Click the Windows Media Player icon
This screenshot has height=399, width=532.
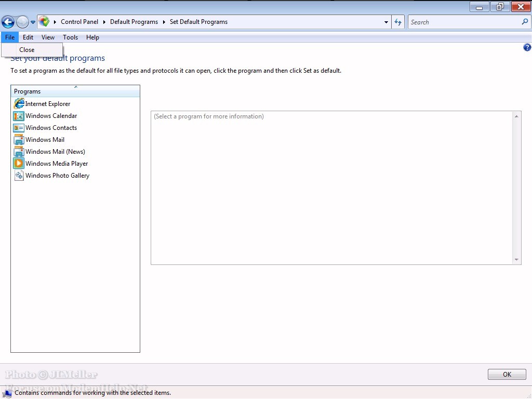coord(19,164)
